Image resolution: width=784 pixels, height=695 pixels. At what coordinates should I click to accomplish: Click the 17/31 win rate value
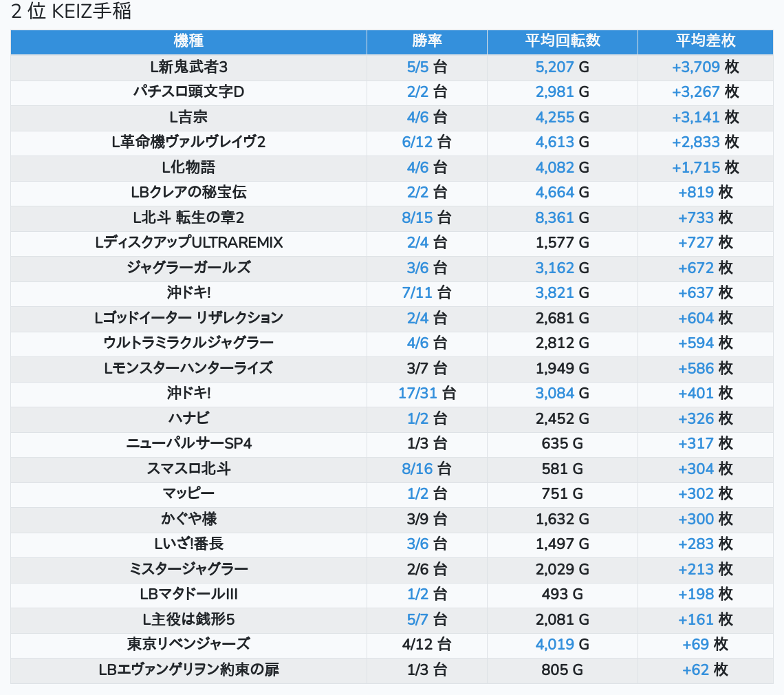coord(417,394)
